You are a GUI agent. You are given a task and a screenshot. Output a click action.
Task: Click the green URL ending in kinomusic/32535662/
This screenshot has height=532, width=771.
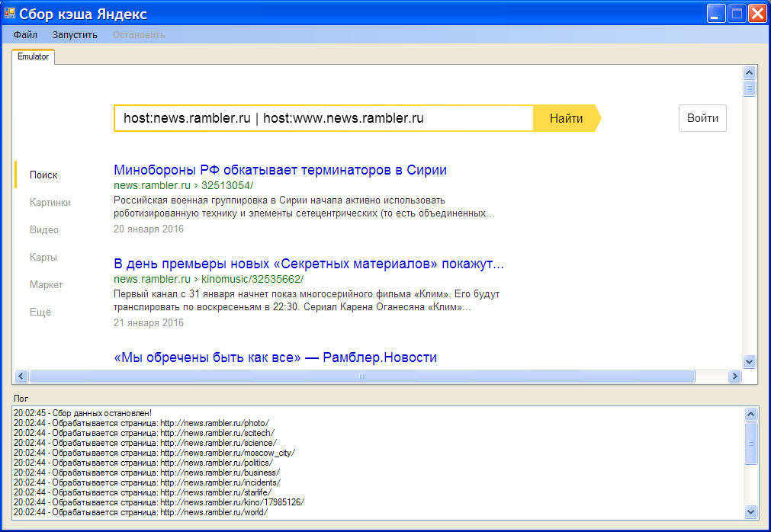208,280
